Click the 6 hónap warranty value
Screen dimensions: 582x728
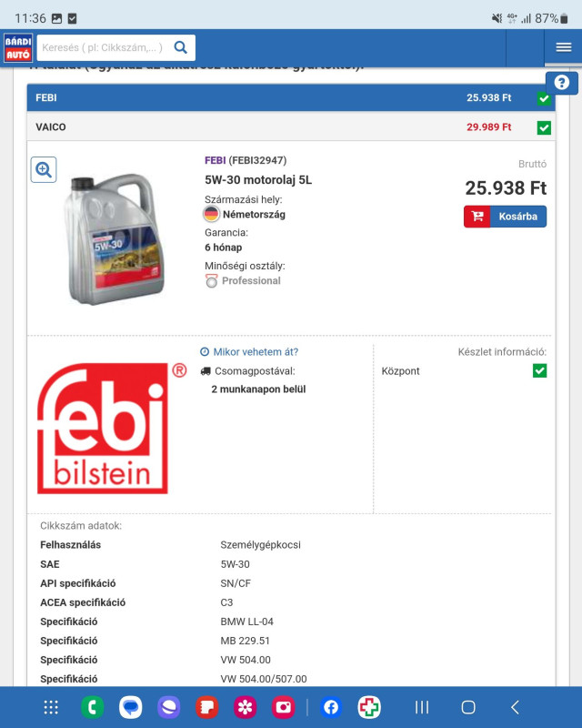click(x=223, y=248)
